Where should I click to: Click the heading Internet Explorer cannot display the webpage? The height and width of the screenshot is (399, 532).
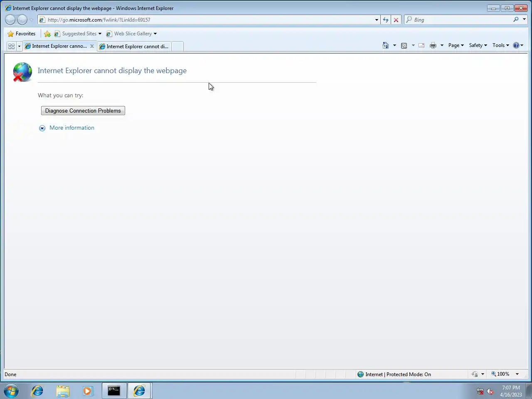112,71
